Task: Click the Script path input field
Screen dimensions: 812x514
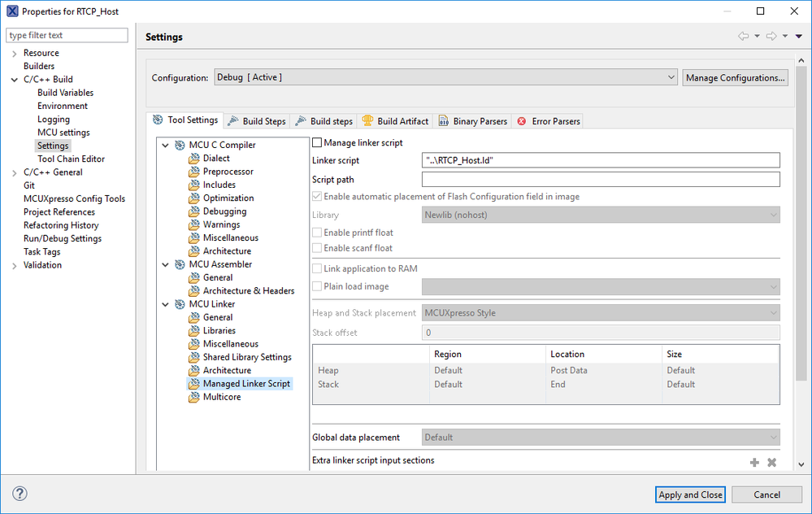Action: 601,180
